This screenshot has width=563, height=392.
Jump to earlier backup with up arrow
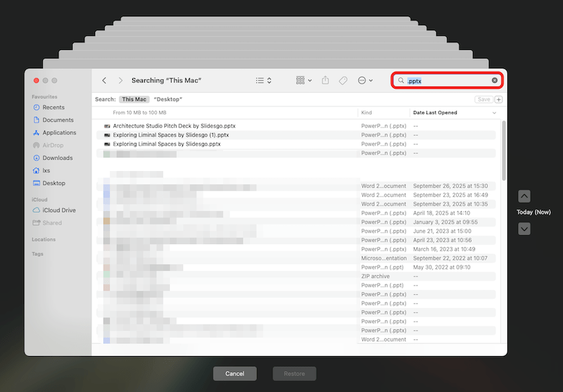pos(524,196)
